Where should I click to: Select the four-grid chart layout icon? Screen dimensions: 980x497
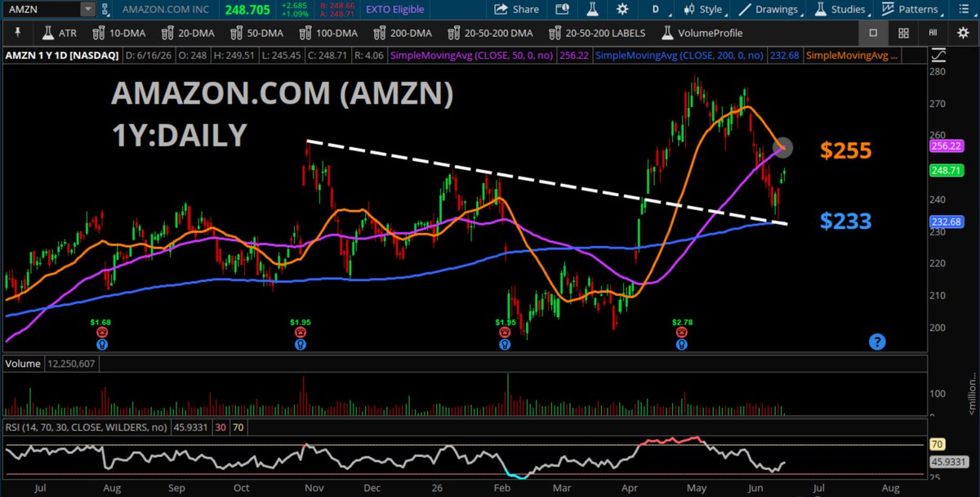coord(903,34)
